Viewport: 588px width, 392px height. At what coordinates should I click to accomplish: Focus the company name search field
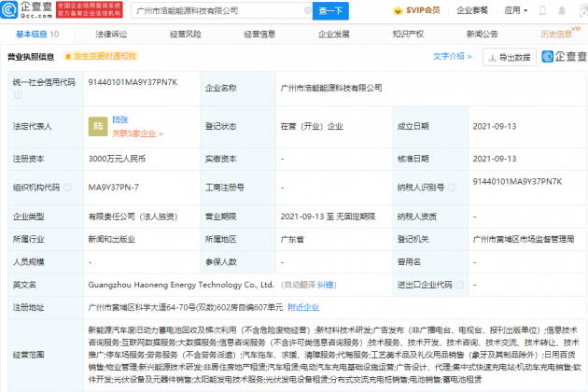[219, 11]
